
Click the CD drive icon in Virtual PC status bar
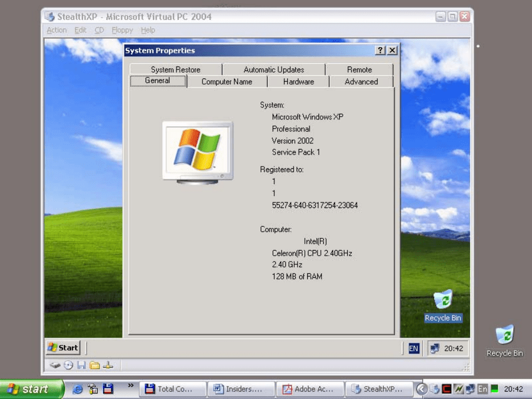click(68, 365)
